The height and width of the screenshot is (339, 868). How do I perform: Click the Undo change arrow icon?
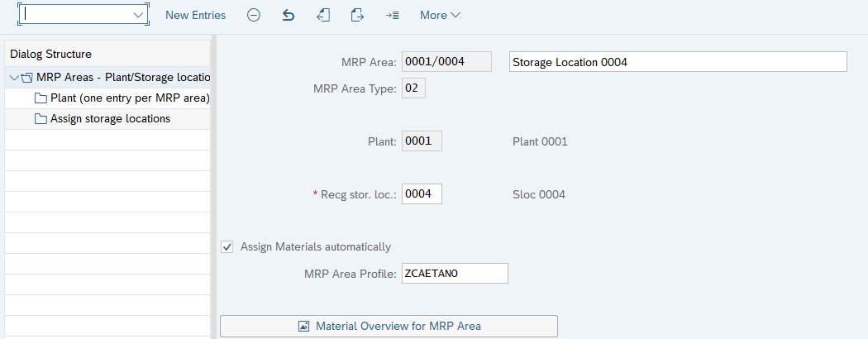[289, 16]
